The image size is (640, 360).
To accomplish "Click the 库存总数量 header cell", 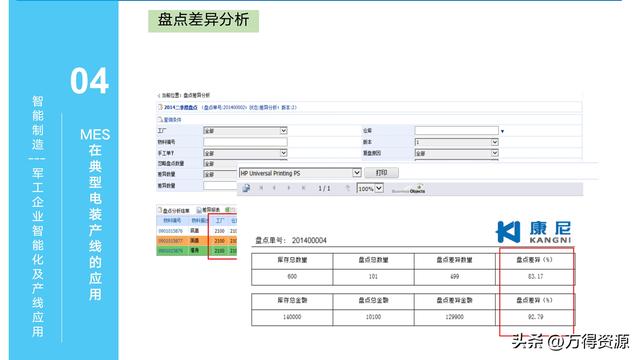I will coord(292,260).
